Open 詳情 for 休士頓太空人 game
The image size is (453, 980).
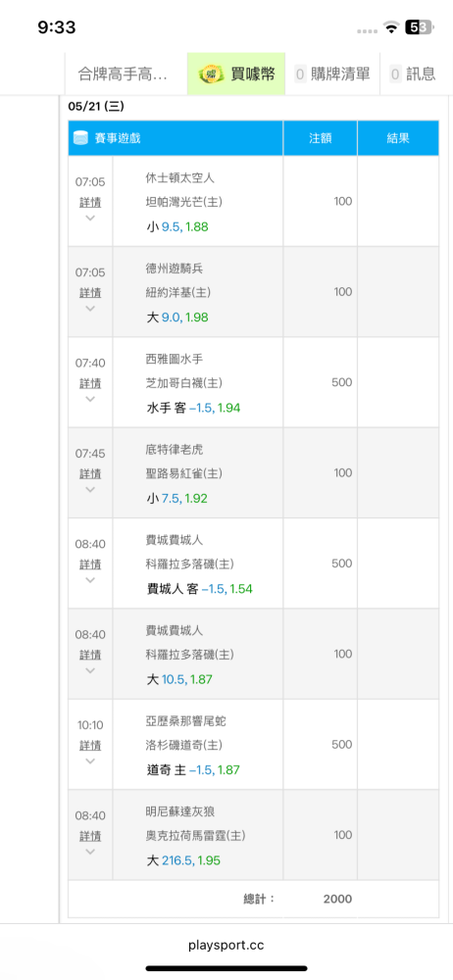90,203
